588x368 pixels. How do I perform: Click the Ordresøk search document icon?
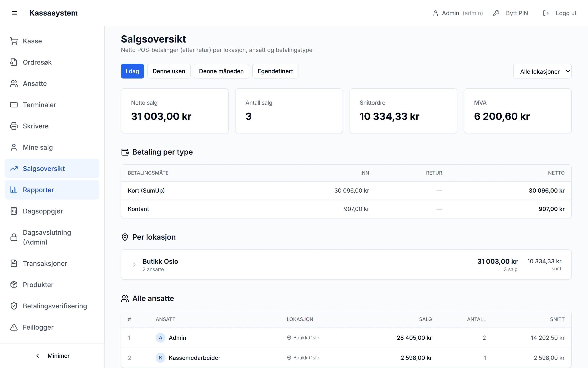(x=14, y=62)
